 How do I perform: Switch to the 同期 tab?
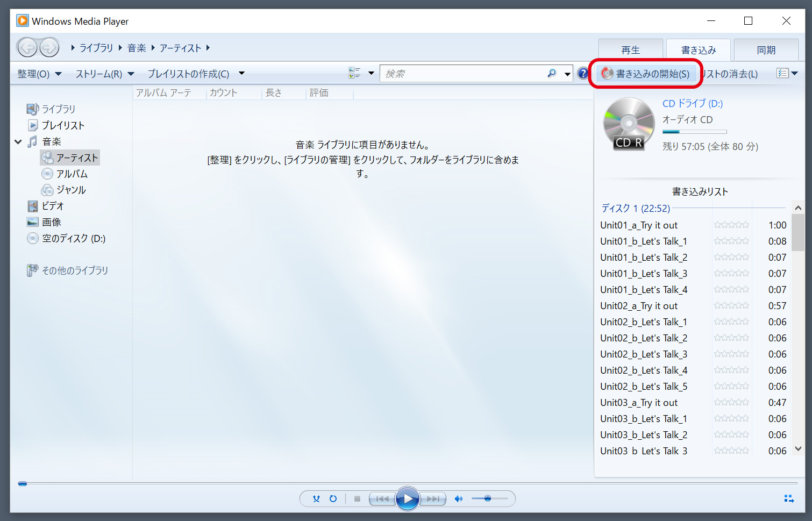pos(766,50)
